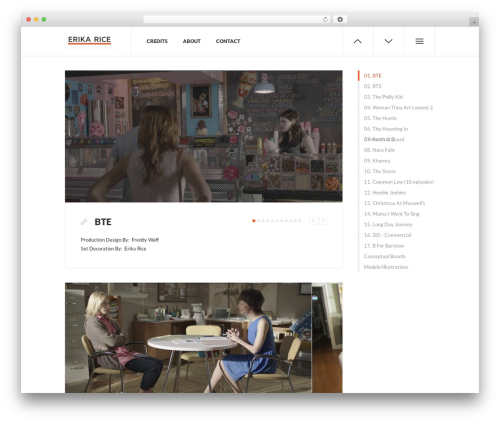Jump to 05. The Hustle
This screenshot has width=500, height=423.
pos(380,118)
